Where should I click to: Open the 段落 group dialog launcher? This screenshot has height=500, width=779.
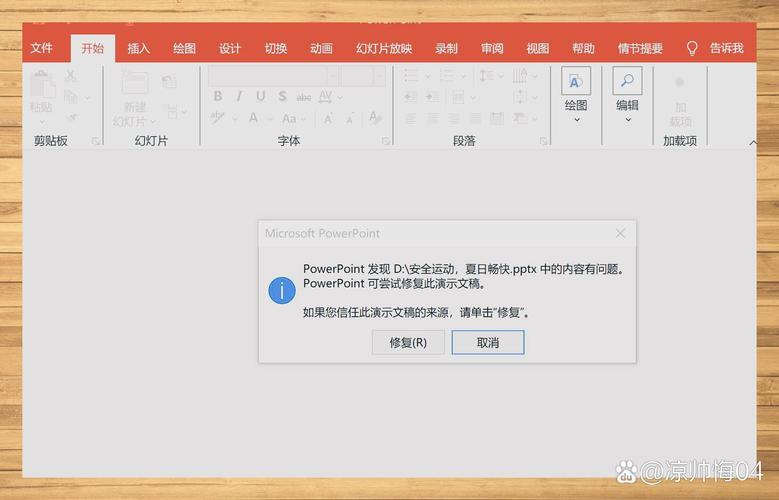tap(543, 142)
